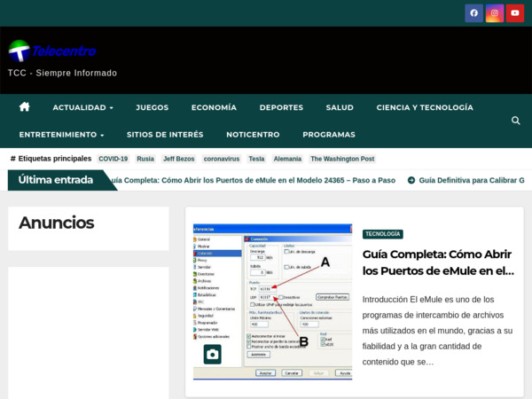Open the Sitios de Interés menu item
The width and height of the screenshot is (532, 399).
coord(165,135)
